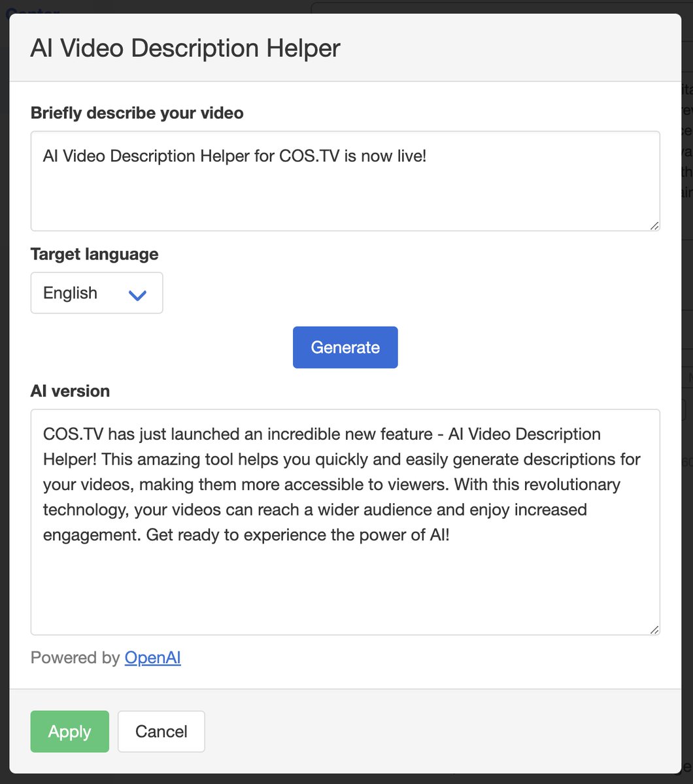
Task: Cancel the AI Video Description Helper dialog
Action: point(161,732)
